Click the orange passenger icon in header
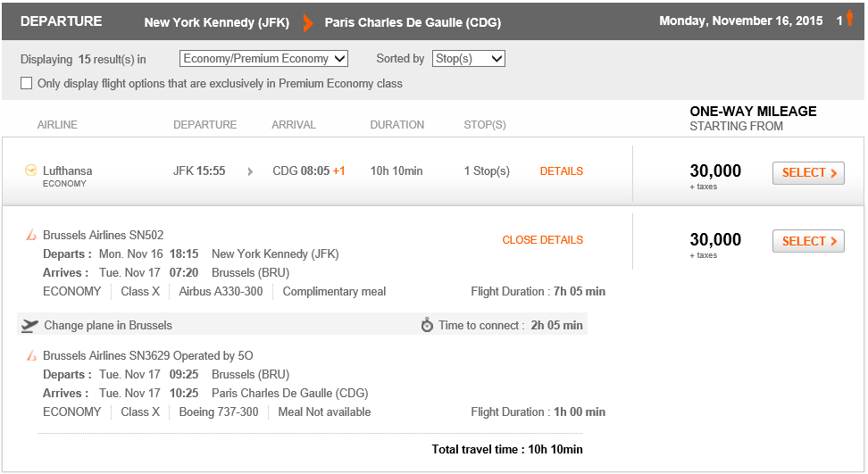The width and height of the screenshot is (868, 474). (849, 18)
